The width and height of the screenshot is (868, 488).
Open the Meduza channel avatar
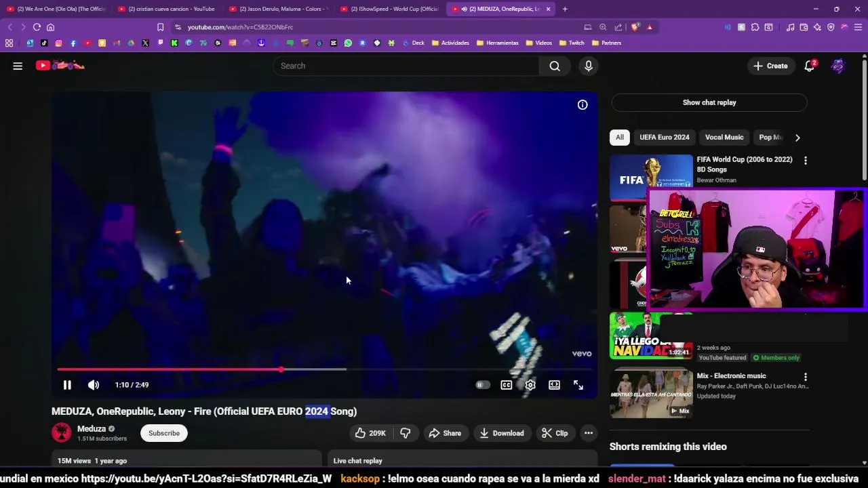pos(61,432)
